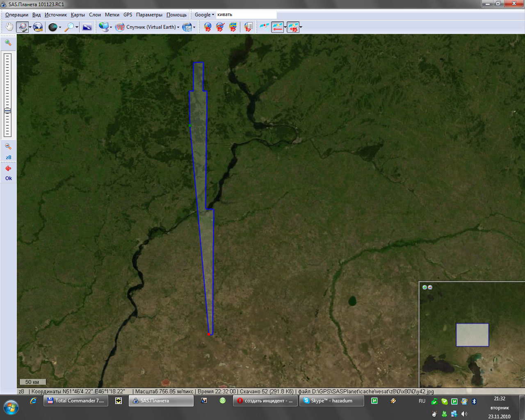The width and height of the screenshot is (525, 420).
Task: Toggle the GPS receiver connect button
Action: point(264,27)
